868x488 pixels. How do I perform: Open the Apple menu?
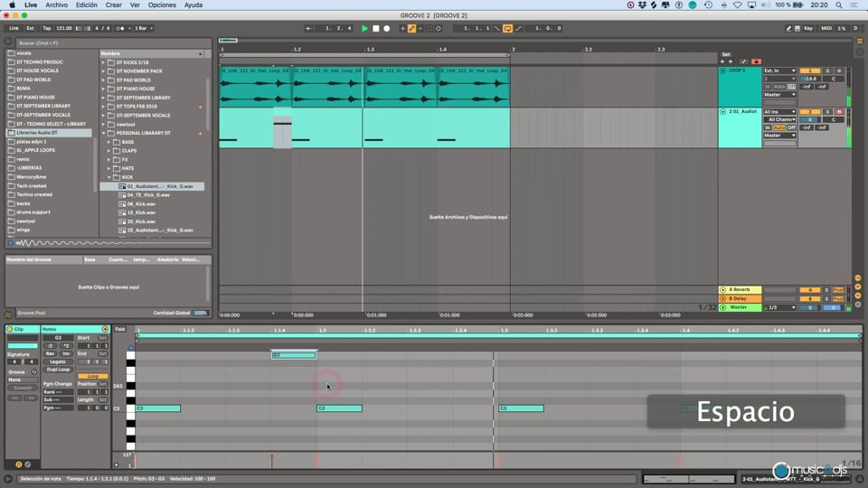[x=12, y=5]
